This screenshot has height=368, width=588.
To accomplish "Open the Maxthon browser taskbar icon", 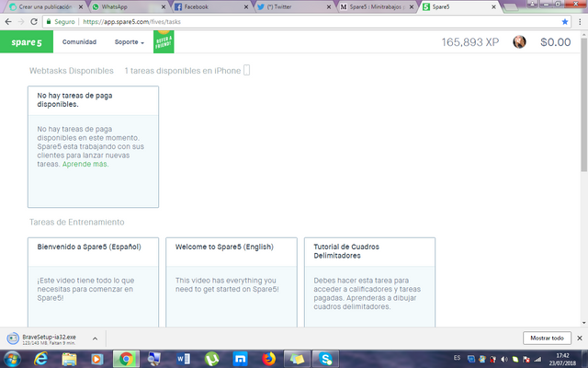I will click(x=240, y=360).
